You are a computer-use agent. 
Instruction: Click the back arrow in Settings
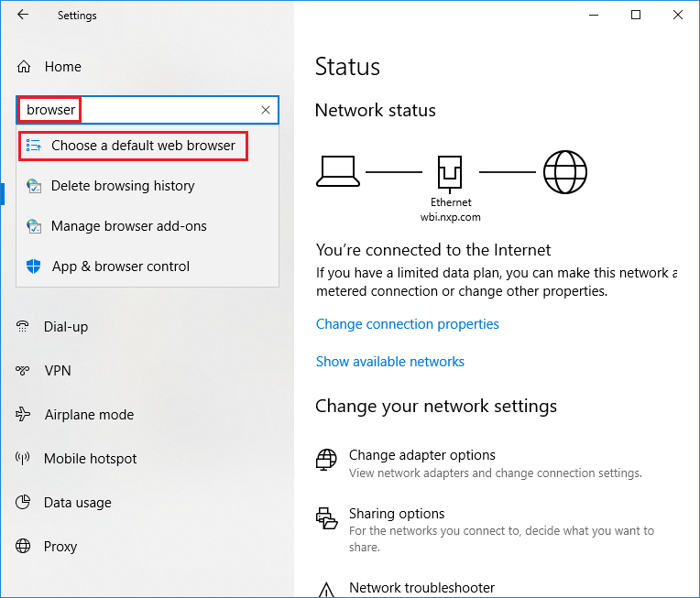23,15
